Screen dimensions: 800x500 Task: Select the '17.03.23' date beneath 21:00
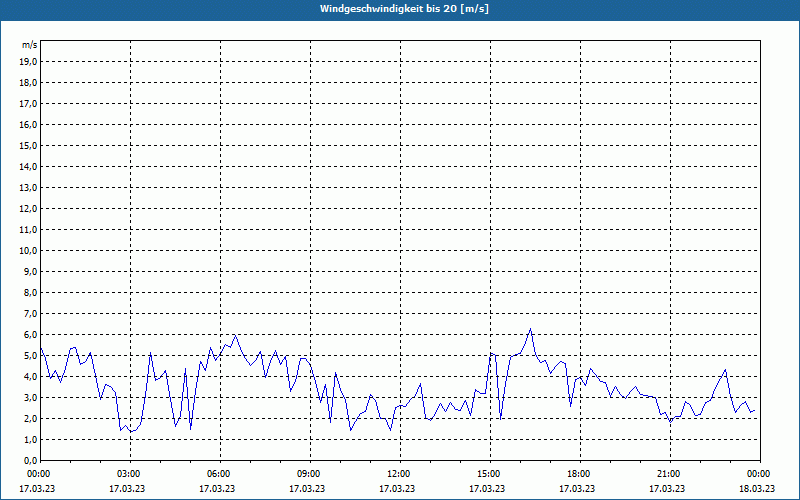tap(667, 488)
